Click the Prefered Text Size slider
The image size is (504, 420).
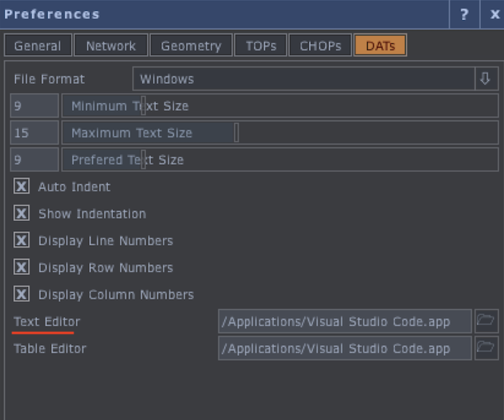pyautogui.click(x=280, y=160)
